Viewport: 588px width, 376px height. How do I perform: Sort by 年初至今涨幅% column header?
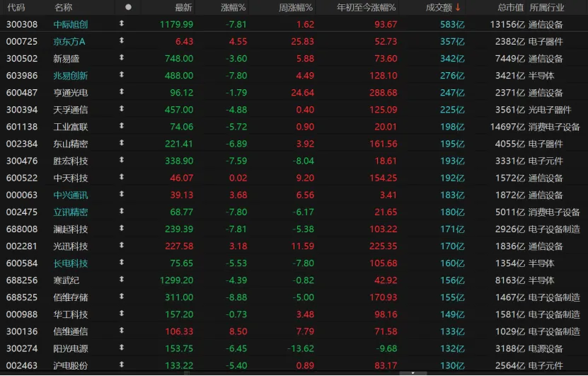click(x=367, y=8)
